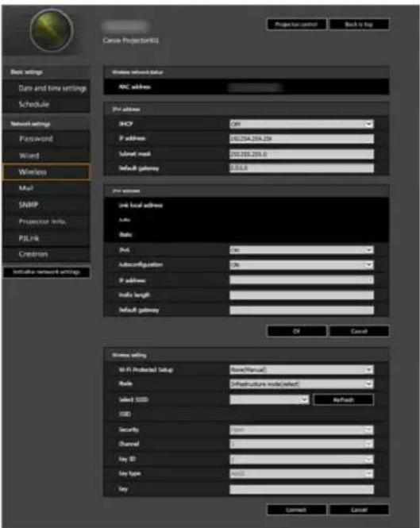The width and height of the screenshot is (420, 528).
Task: Click OK to apply IP settings
Action: (296, 331)
